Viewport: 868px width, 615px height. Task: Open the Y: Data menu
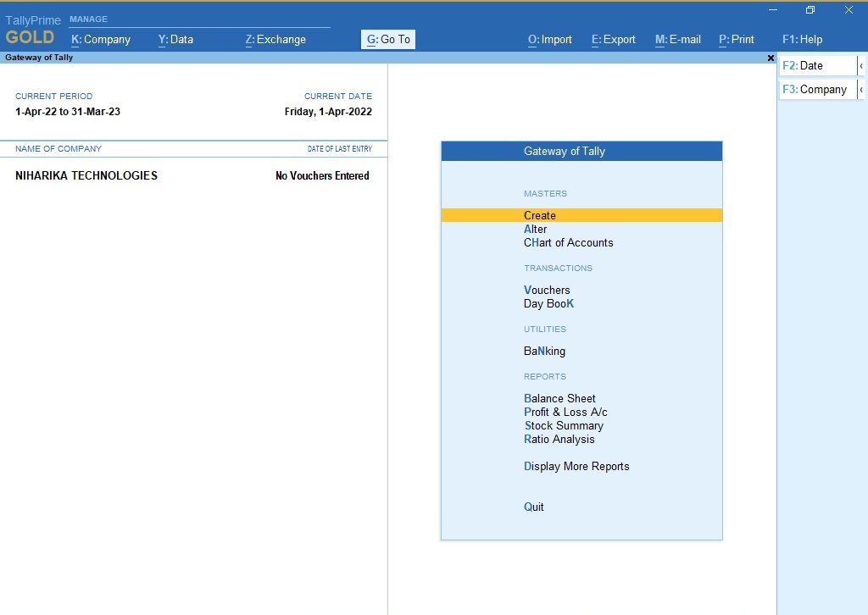pyautogui.click(x=175, y=39)
